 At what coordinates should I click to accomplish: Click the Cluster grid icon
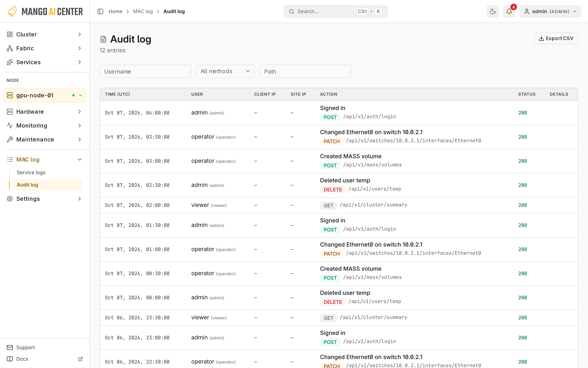tap(10, 34)
